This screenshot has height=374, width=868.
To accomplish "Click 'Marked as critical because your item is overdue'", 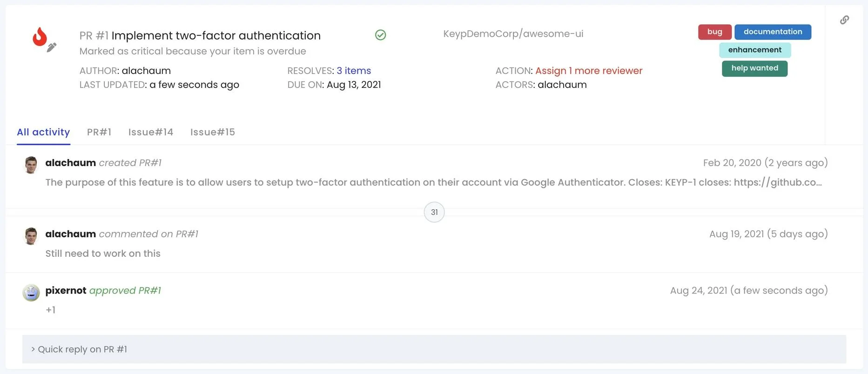I will pyautogui.click(x=193, y=51).
